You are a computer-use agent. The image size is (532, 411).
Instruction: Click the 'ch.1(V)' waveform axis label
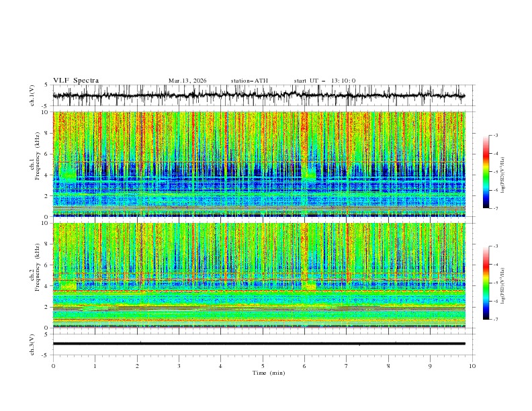(x=32, y=95)
